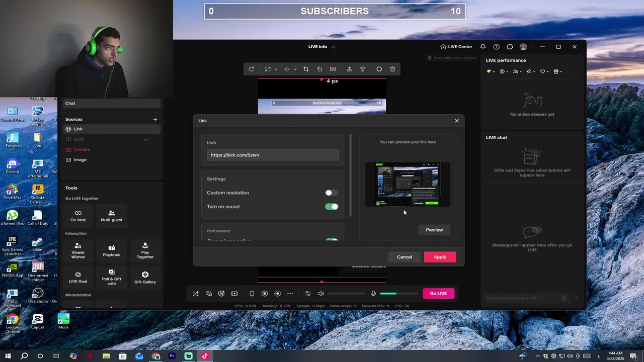Viewport: 644px width, 362px height.
Task: Adjust the speaker volume slider
Action: (x=346, y=294)
